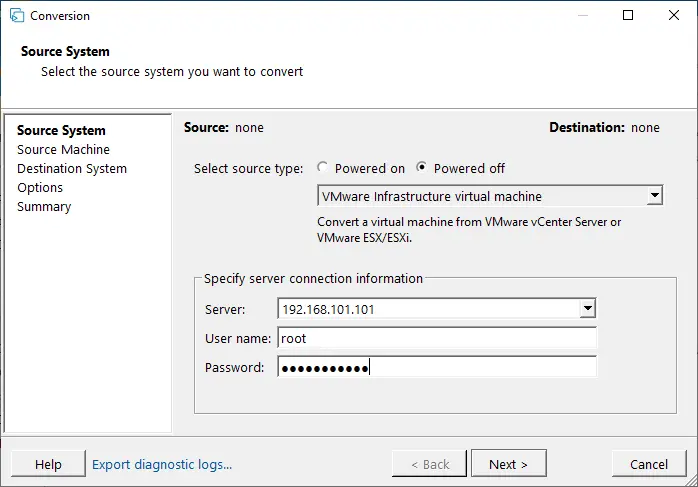698x487 pixels.
Task: Click the Help button
Action: click(x=48, y=464)
